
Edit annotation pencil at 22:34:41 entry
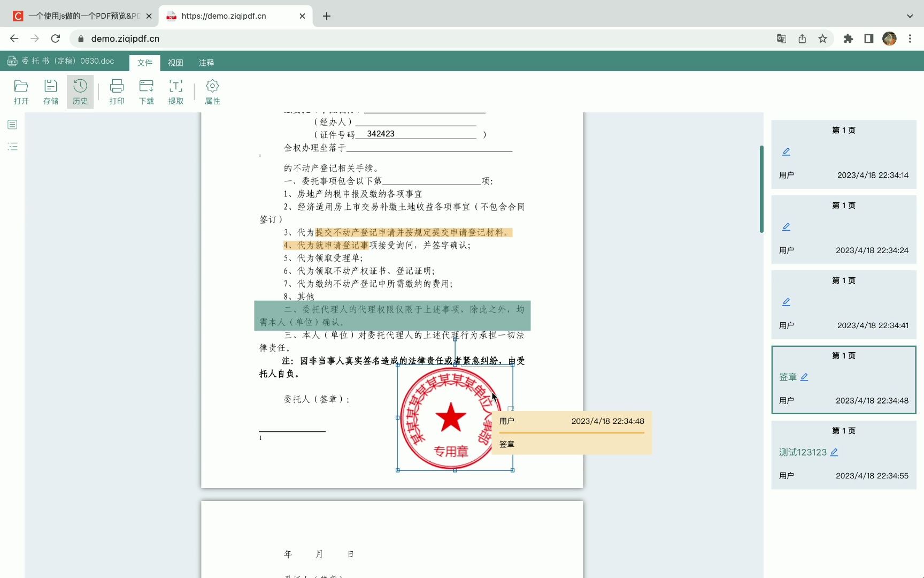[x=786, y=302]
